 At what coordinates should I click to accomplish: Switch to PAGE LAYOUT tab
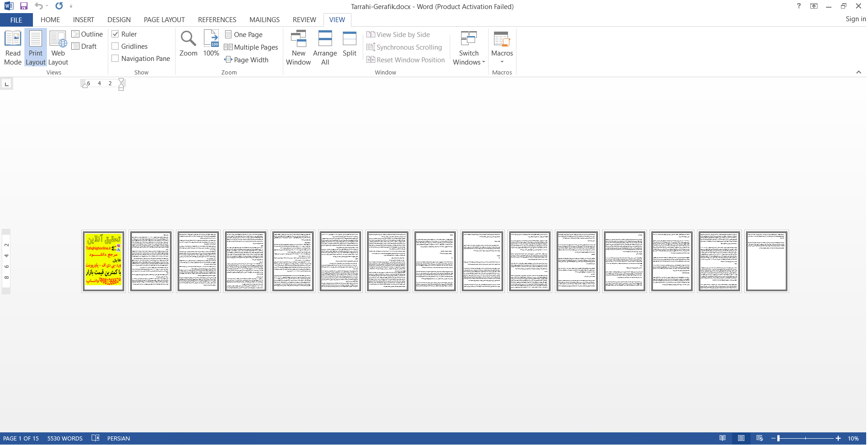(164, 20)
